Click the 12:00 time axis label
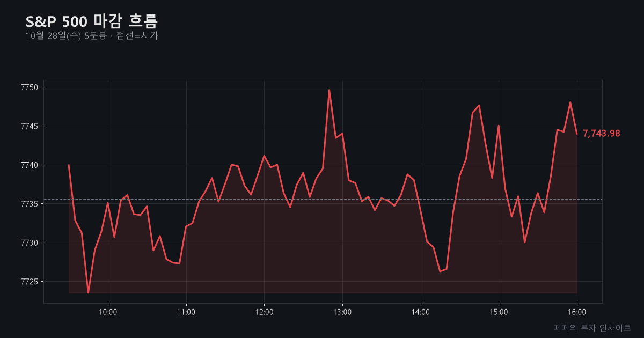This screenshot has height=338, width=644. click(x=264, y=312)
